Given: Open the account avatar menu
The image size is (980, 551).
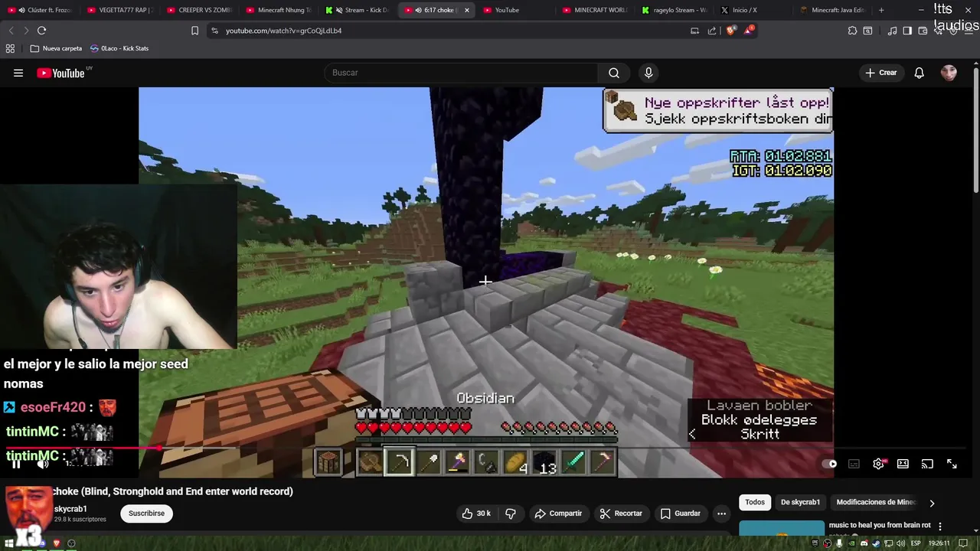Looking at the screenshot, I should click(x=949, y=73).
